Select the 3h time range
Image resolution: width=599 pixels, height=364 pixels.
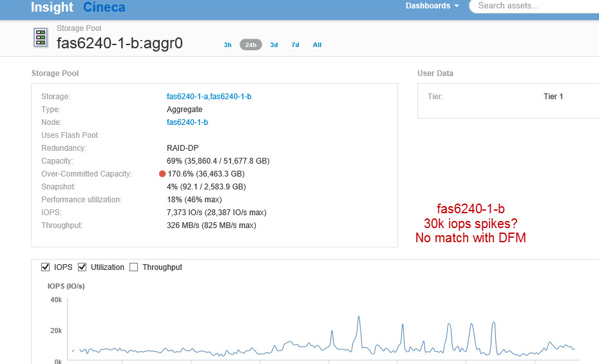pos(227,44)
